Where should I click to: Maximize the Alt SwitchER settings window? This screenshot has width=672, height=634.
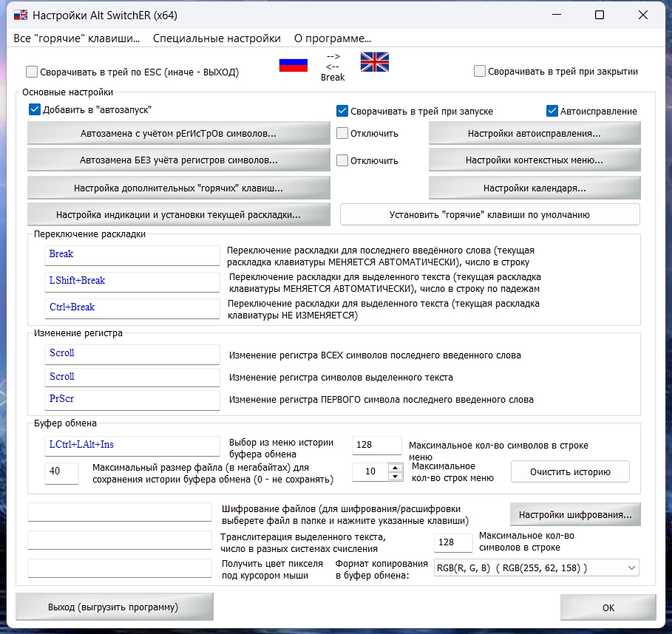[x=600, y=15]
